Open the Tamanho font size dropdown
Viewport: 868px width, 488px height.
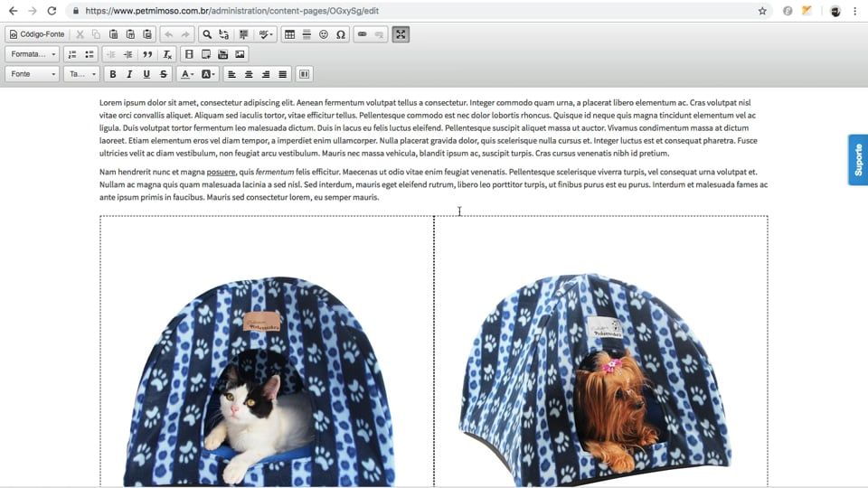[81, 74]
